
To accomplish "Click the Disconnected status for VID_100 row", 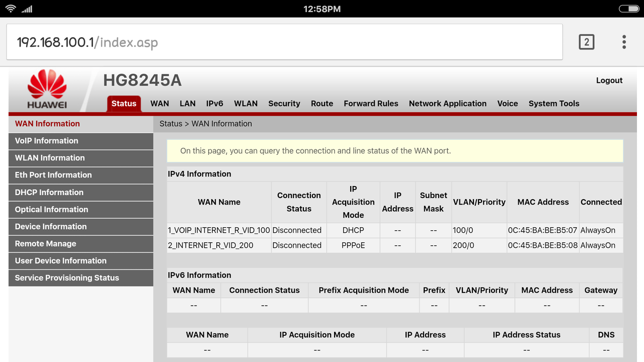I will pyautogui.click(x=297, y=230).
